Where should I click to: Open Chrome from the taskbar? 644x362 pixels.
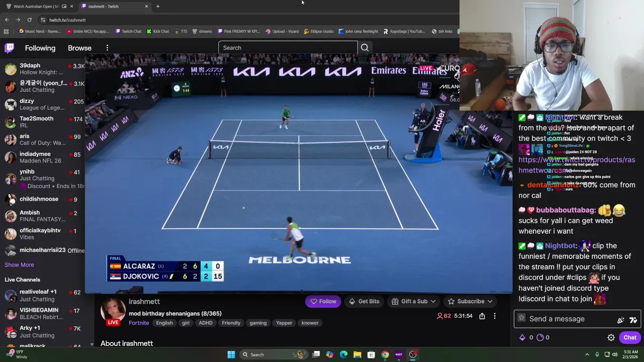[385, 354]
